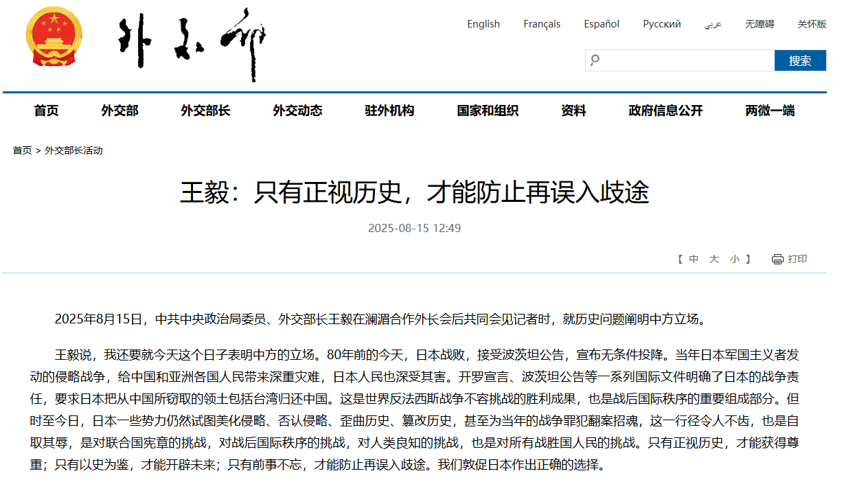This screenshot has width=844, height=504.
Task: Open the Arabic language version
Action: (x=713, y=24)
